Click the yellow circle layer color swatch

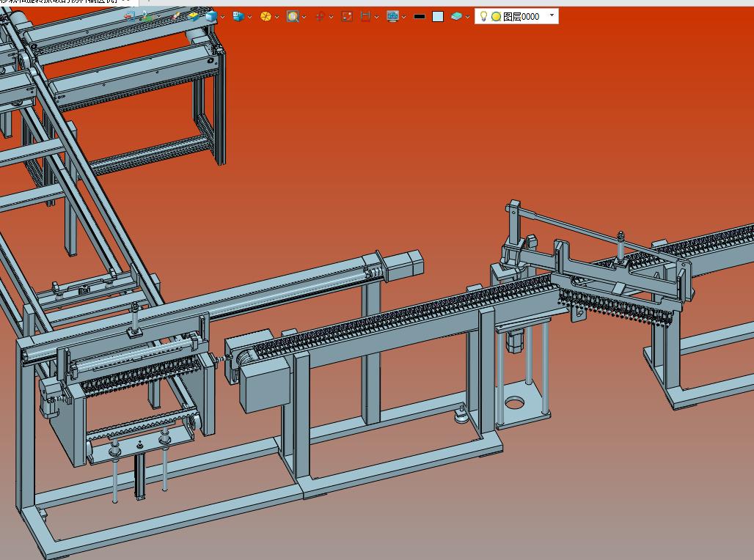click(x=497, y=16)
